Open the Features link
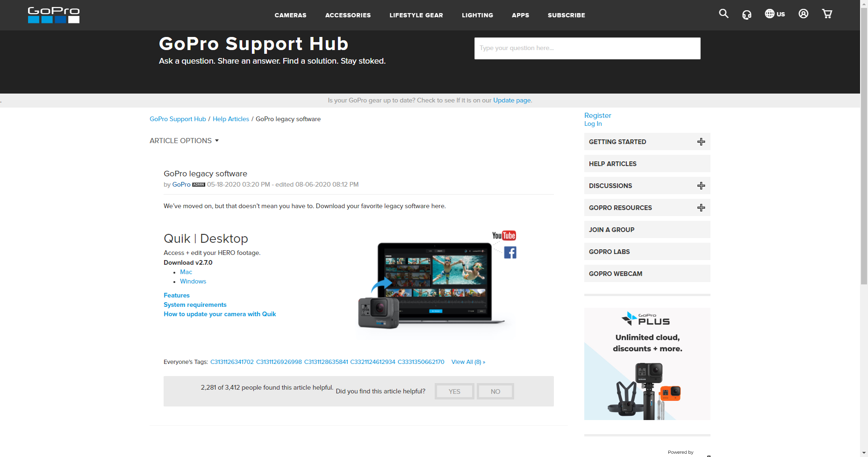868x457 pixels. tap(177, 296)
